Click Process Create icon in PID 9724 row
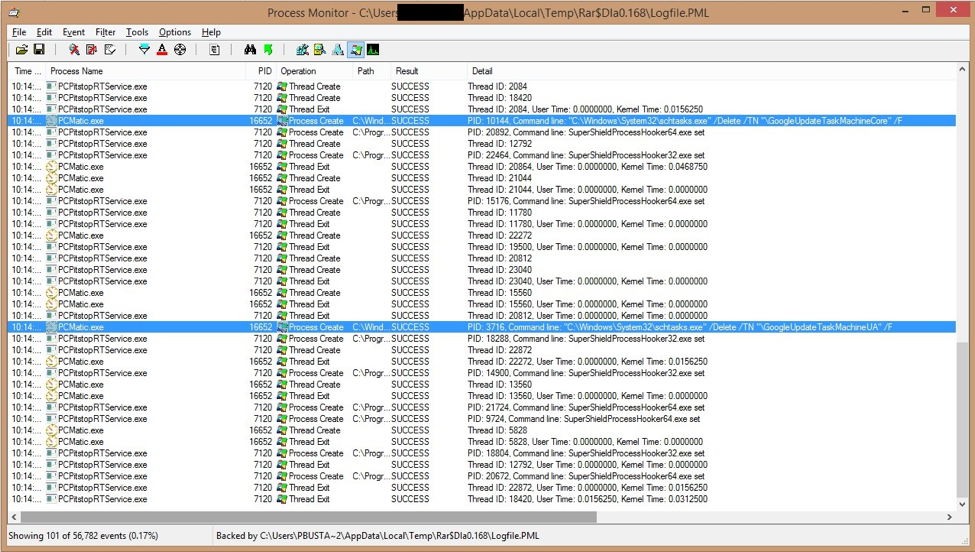The width and height of the screenshot is (975, 552). [x=282, y=419]
